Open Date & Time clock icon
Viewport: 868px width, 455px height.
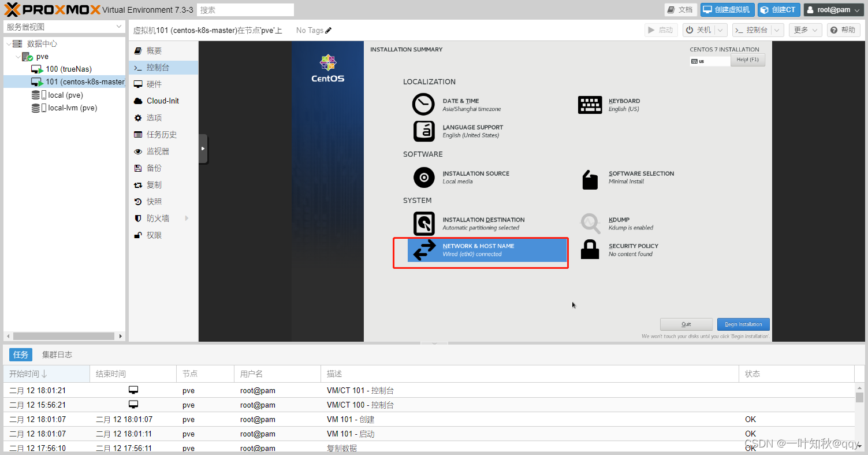click(x=423, y=105)
